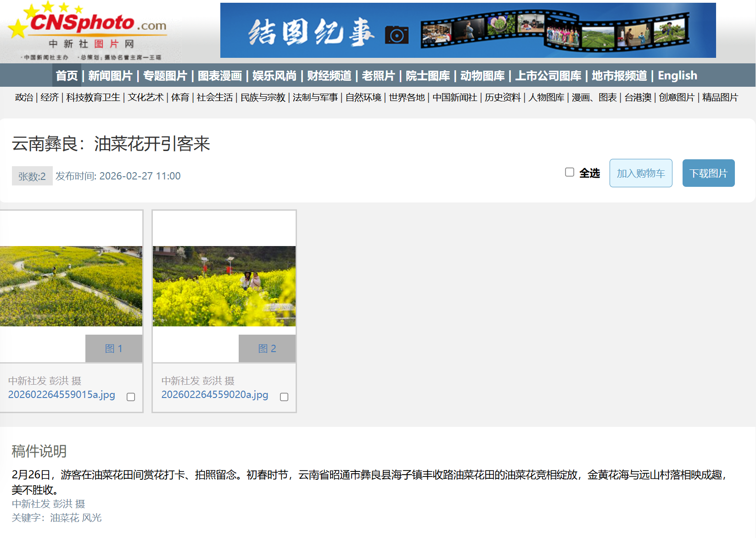Switch to the English site version
Image resolution: width=756 pixels, height=538 pixels.
point(677,76)
